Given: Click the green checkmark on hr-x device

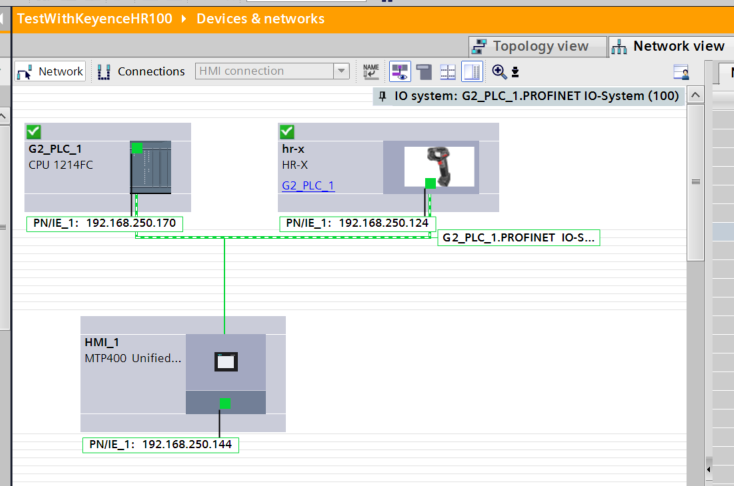Looking at the screenshot, I should pos(287,132).
